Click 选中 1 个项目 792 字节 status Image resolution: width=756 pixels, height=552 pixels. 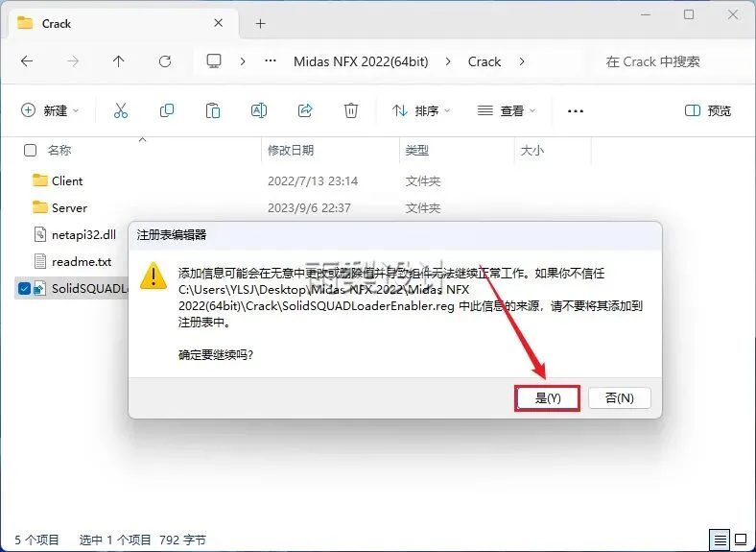click(x=143, y=540)
